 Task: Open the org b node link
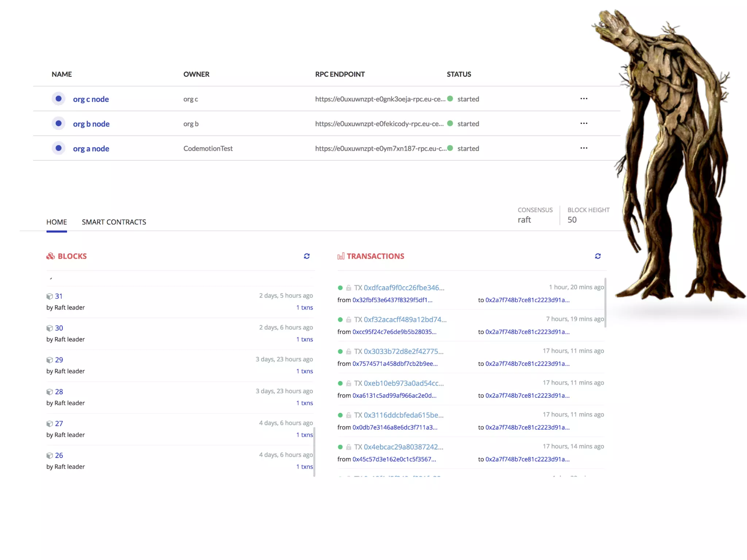(91, 124)
